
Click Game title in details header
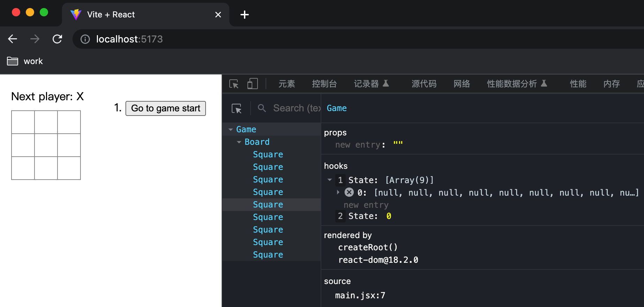pos(337,108)
